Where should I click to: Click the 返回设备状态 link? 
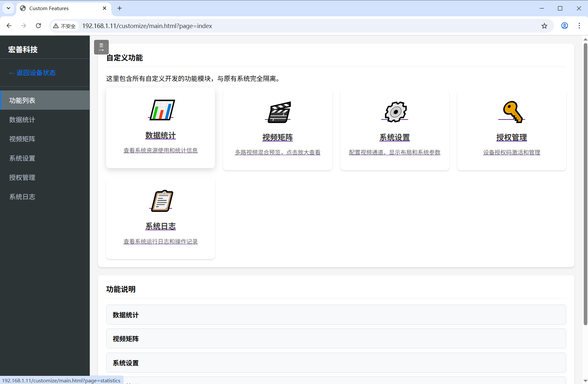click(32, 73)
